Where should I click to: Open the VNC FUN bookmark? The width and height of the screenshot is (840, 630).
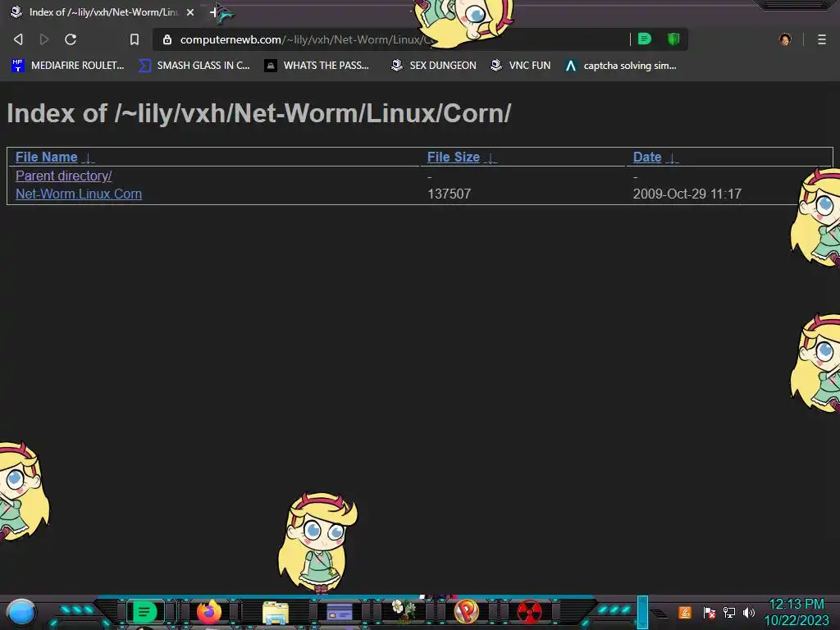(x=521, y=66)
